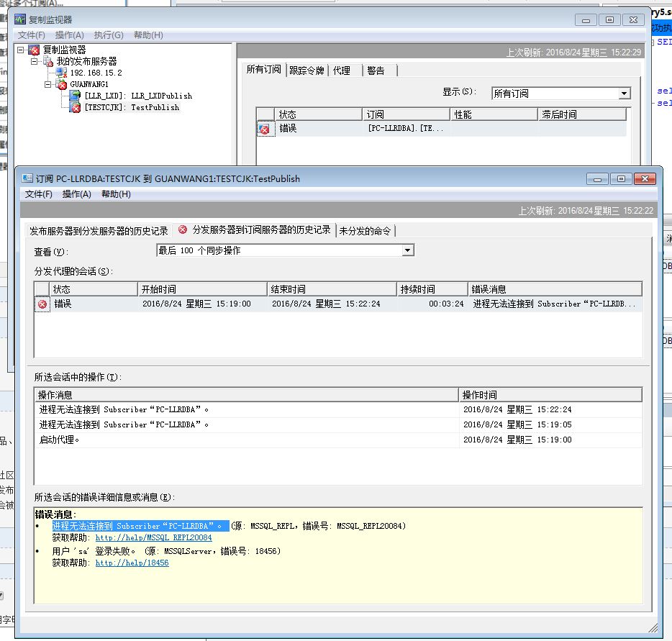This screenshot has height=641, width=672.
Task: Select session start time 2016/8/24 星期三 15:19:00
Action: pos(196,304)
